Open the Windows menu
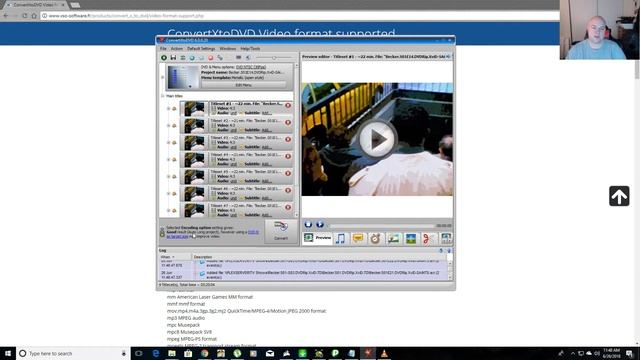Viewport: 640px width, 360px height. (x=228, y=49)
